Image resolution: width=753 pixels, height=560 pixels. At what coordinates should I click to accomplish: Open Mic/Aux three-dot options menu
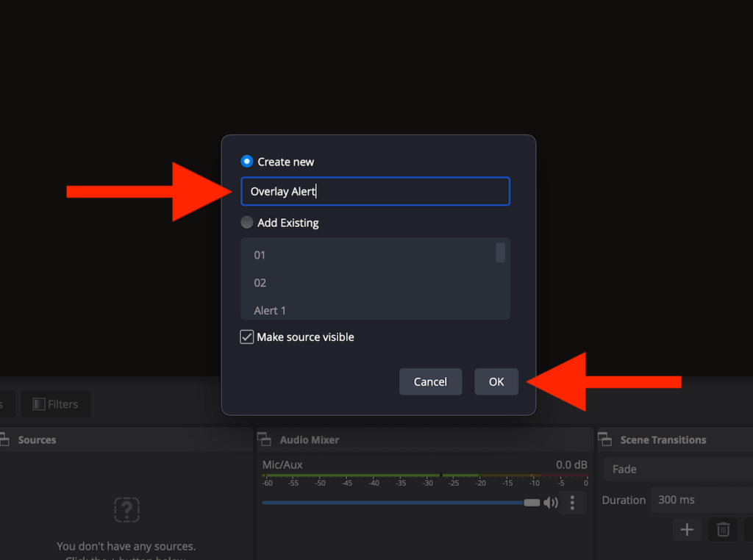(x=572, y=503)
